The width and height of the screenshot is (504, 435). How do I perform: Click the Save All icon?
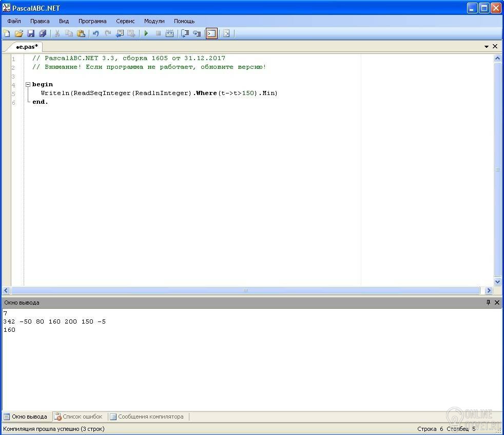[x=43, y=33]
